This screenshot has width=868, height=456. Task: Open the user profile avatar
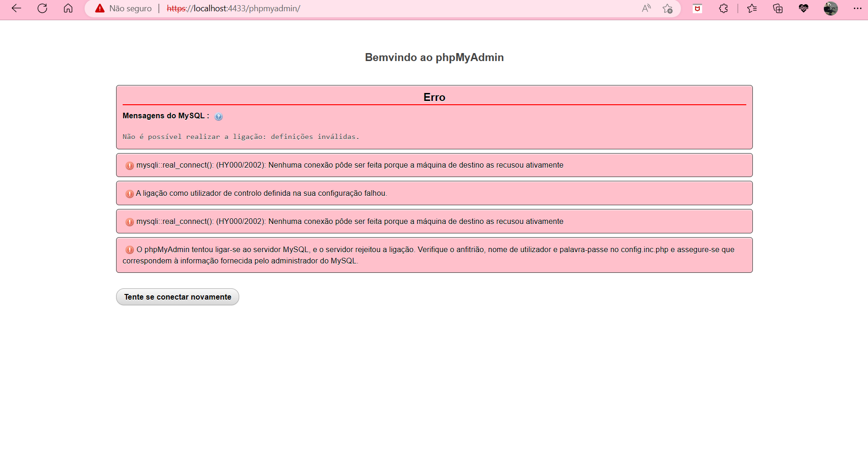point(831,8)
